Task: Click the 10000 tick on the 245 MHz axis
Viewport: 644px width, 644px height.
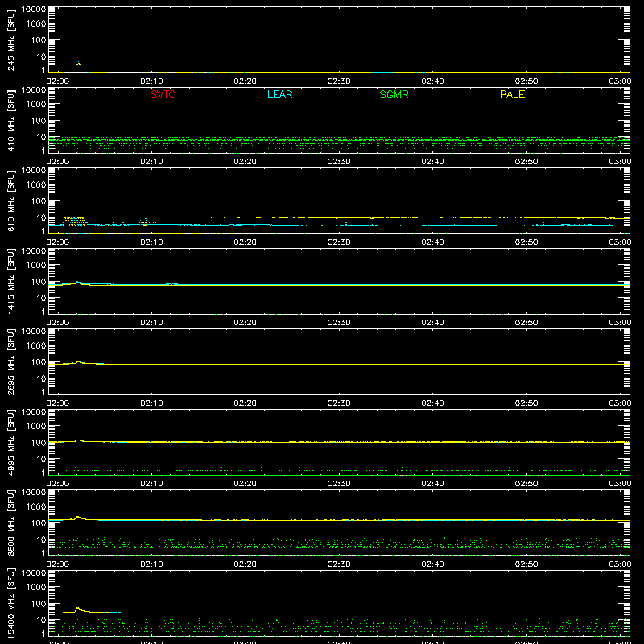Action: (x=34, y=10)
